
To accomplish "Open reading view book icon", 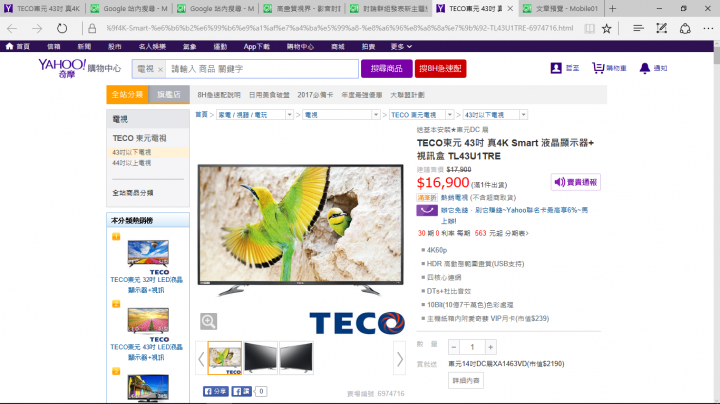I will click(589, 28).
